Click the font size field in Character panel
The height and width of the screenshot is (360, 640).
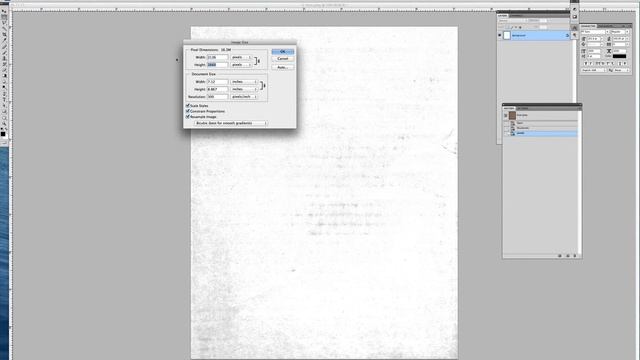594,39
